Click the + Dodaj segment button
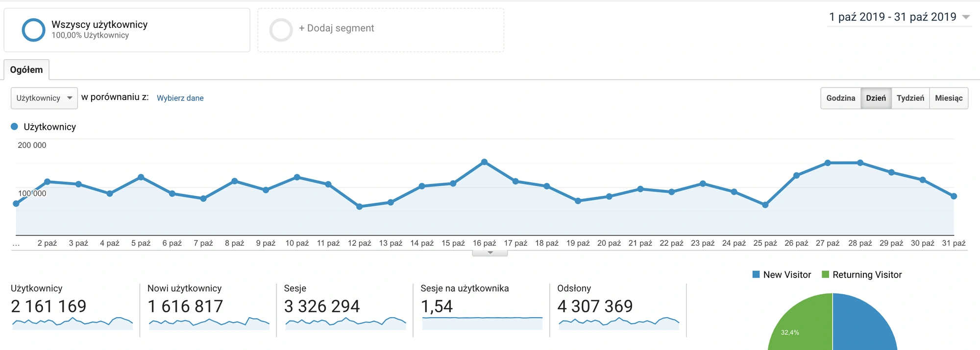The width and height of the screenshot is (980, 350). pos(336,28)
